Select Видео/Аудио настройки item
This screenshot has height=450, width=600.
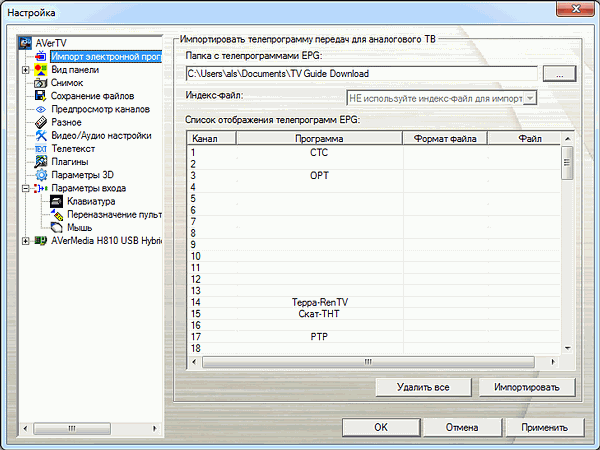coord(101,135)
